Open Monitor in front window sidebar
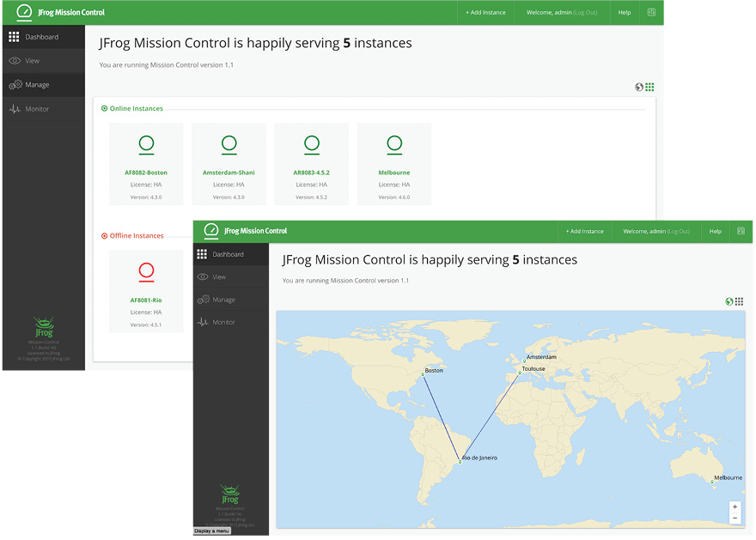Image resolution: width=756 pixels, height=540 pixels. pyautogui.click(x=231, y=322)
